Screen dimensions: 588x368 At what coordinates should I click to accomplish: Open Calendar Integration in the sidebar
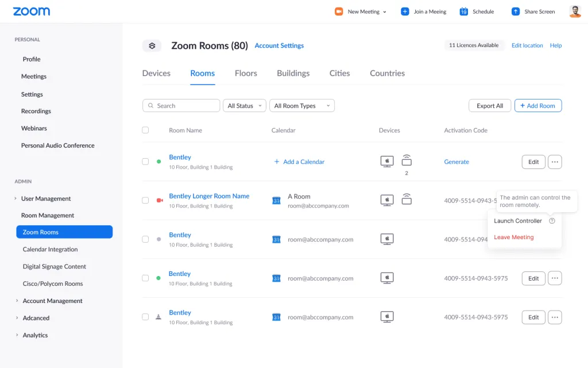tap(51, 250)
